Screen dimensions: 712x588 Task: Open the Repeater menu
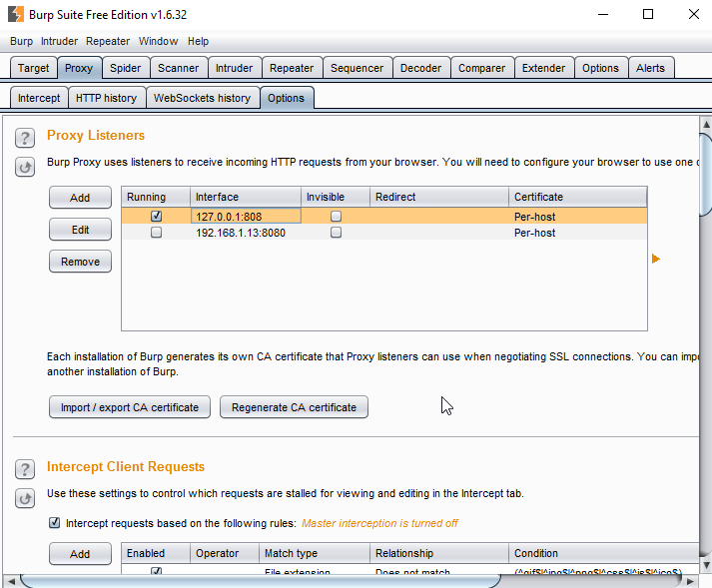click(108, 41)
